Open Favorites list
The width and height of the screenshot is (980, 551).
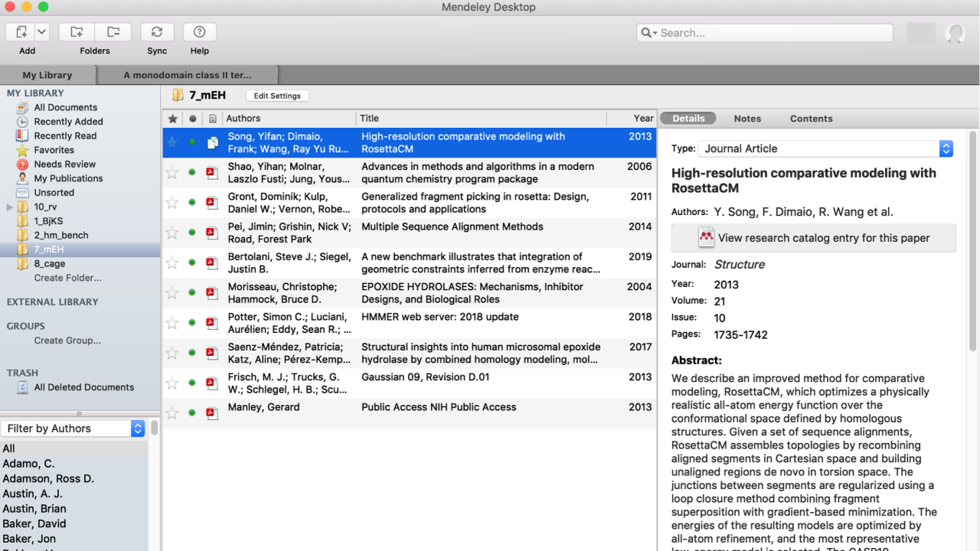click(x=54, y=150)
